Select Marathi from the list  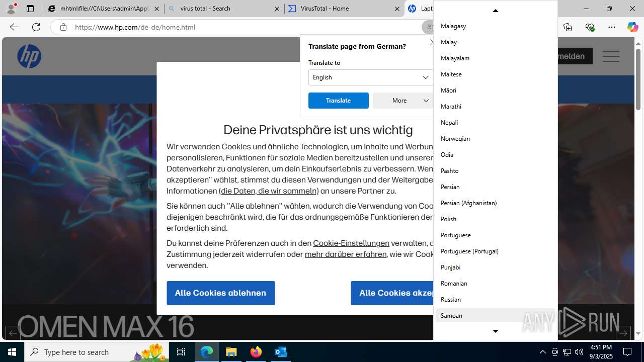pyautogui.click(x=495, y=106)
